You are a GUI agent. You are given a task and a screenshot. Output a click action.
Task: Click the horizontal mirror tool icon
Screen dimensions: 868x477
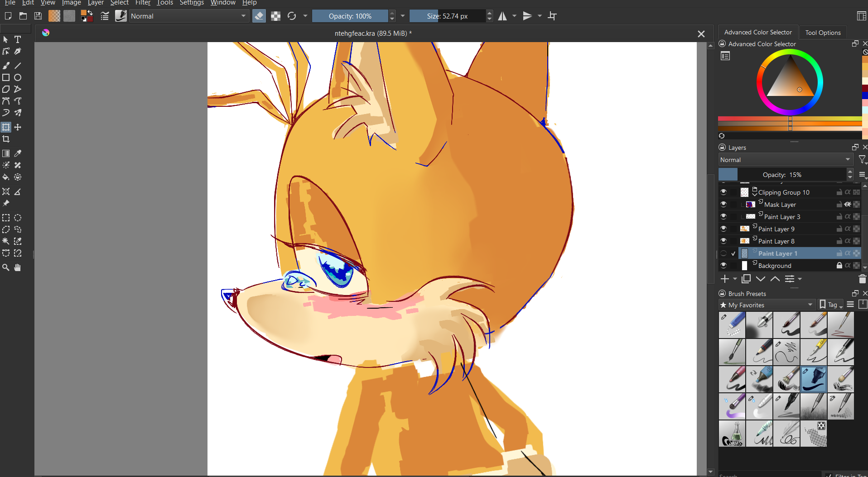coord(502,16)
